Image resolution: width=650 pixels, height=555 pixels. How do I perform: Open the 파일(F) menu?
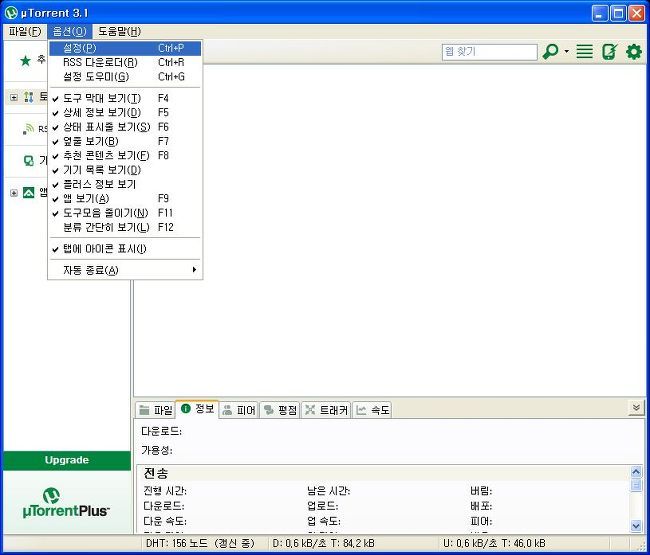coord(25,32)
